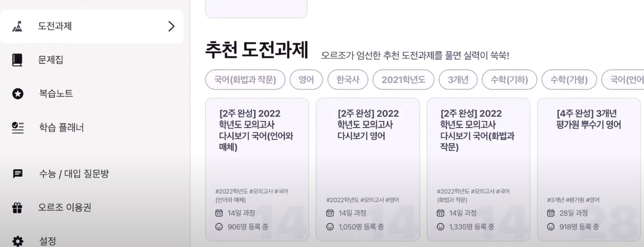
Task: Click the 학습 플래너 checklist icon
Action: (17, 127)
